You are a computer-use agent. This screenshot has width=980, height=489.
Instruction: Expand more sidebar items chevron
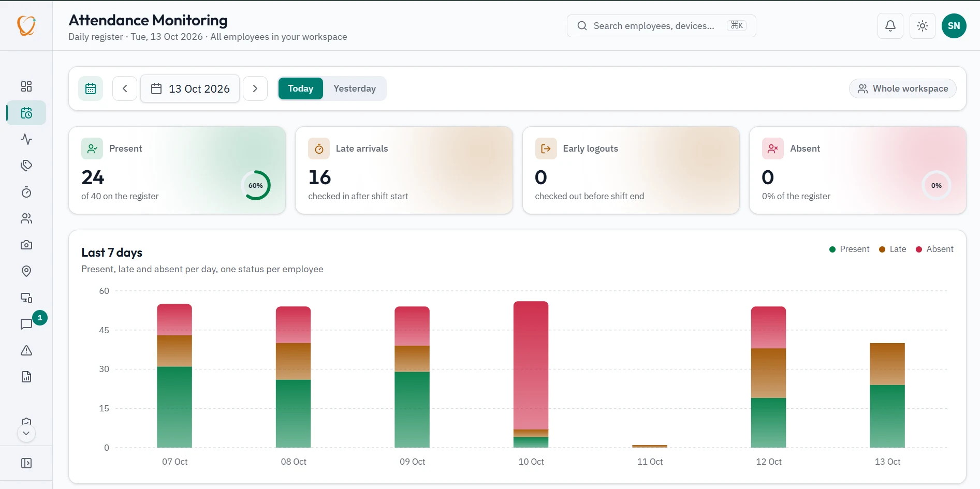(26, 433)
